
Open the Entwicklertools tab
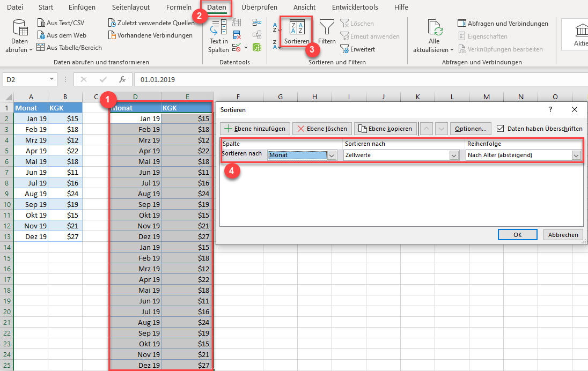[355, 7]
